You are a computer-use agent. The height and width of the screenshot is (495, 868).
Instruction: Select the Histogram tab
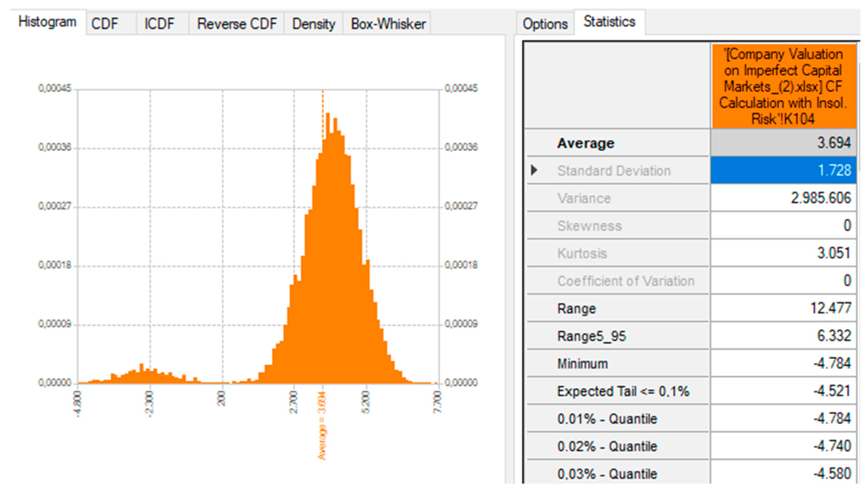47,22
